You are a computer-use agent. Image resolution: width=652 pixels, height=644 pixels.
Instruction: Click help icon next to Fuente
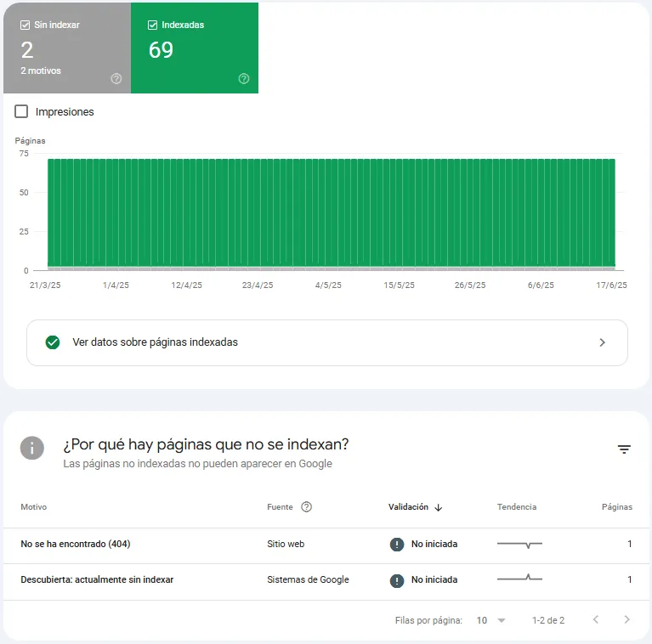pyautogui.click(x=307, y=507)
